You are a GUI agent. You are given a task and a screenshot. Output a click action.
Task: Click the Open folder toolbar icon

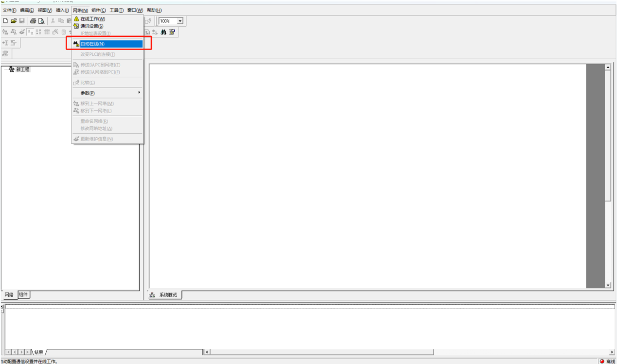coord(14,21)
